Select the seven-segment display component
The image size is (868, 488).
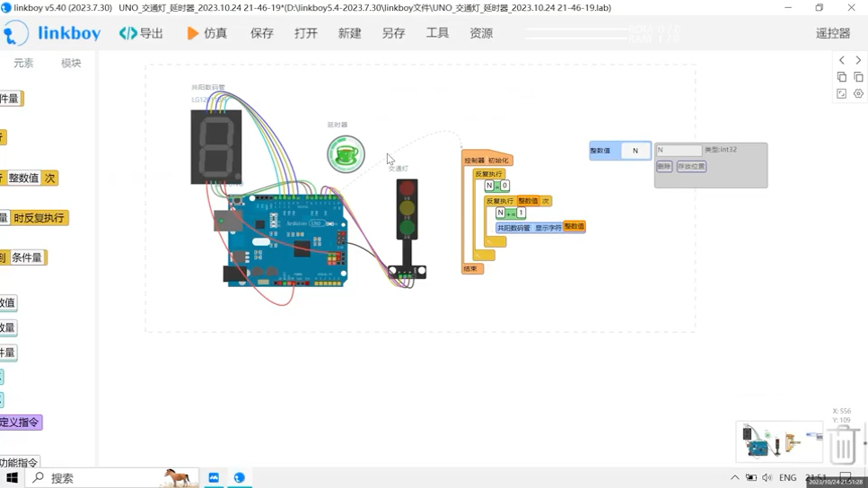(x=216, y=146)
